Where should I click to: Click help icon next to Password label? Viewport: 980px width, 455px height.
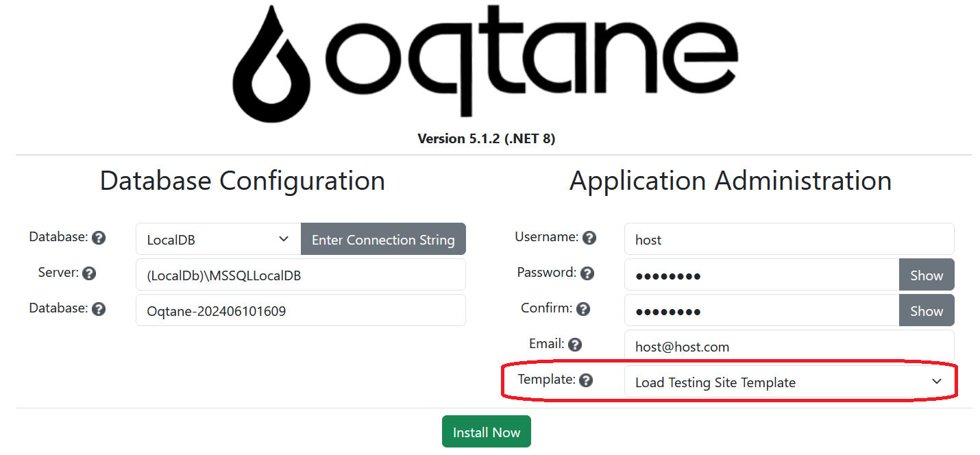tap(587, 273)
